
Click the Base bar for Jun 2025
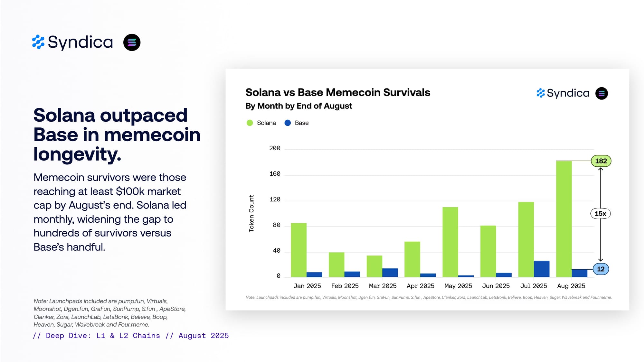(504, 275)
